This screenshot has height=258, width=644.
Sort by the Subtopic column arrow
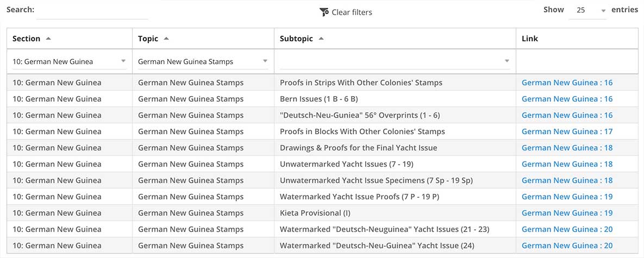321,39
